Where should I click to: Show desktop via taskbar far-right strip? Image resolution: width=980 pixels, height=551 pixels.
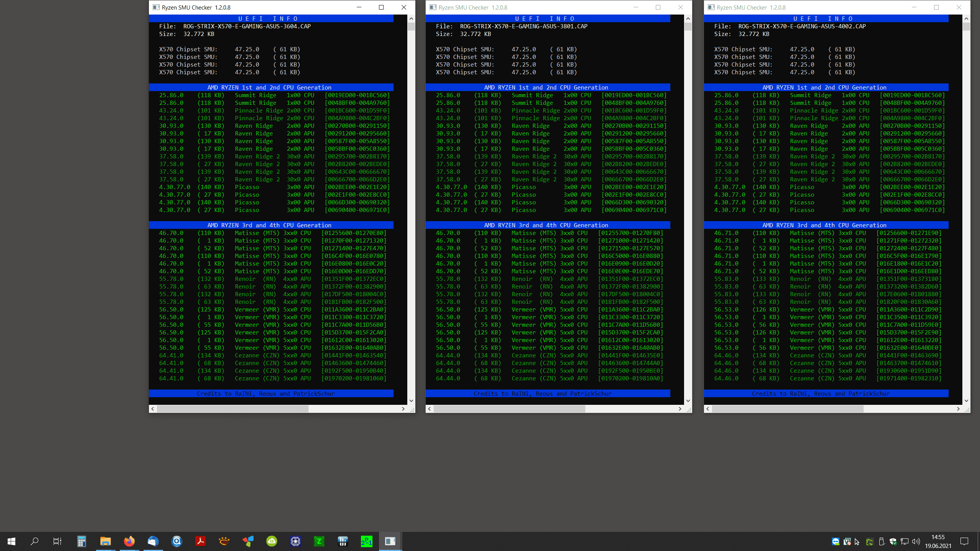(x=978, y=541)
